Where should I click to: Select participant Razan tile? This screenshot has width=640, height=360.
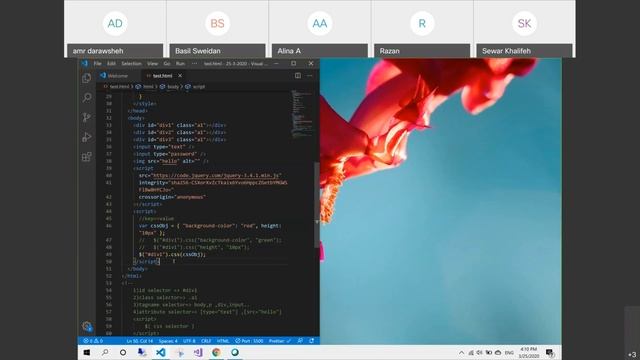(422, 29)
